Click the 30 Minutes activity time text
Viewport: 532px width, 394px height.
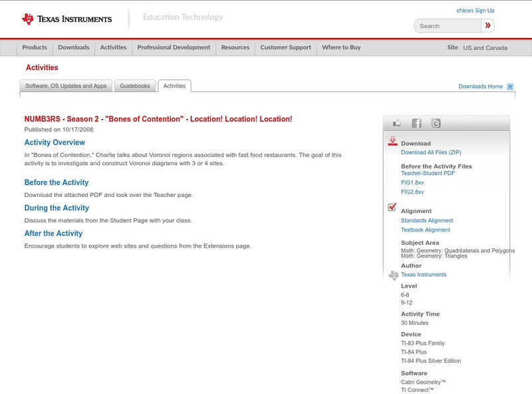(x=414, y=323)
